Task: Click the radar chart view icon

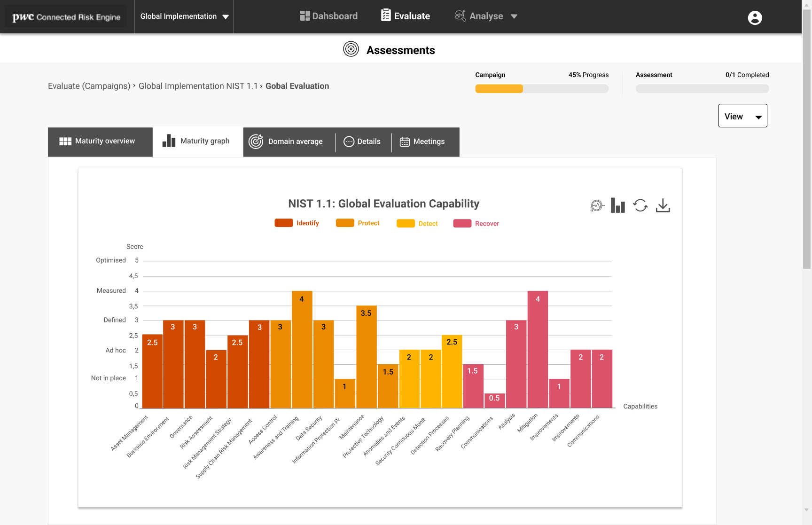Action: point(597,205)
